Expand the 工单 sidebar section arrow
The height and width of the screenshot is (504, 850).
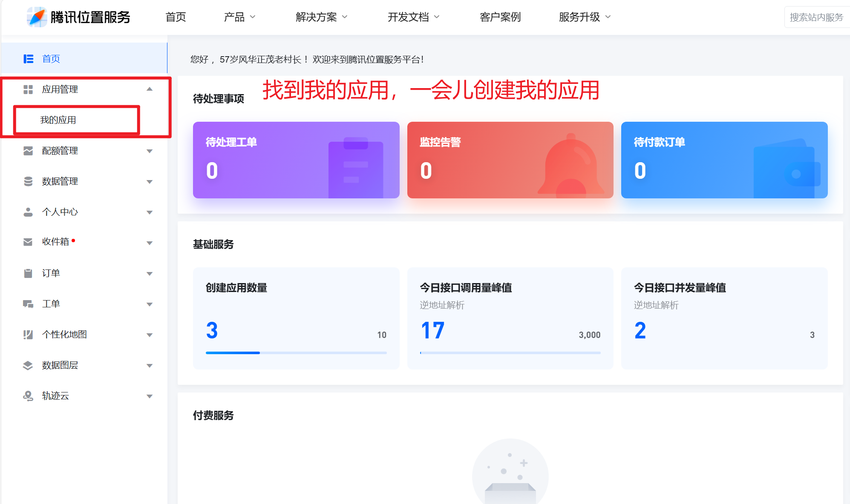[x=150, y=304]
